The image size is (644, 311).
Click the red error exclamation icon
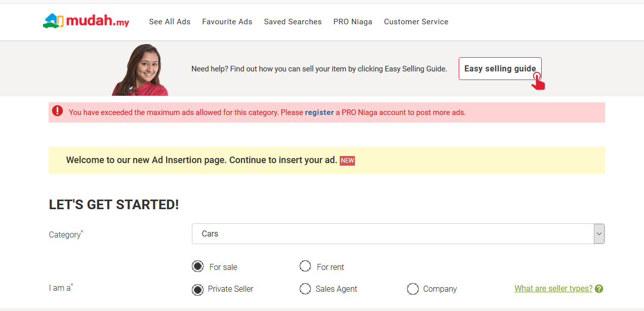click(x=58, y=111)
